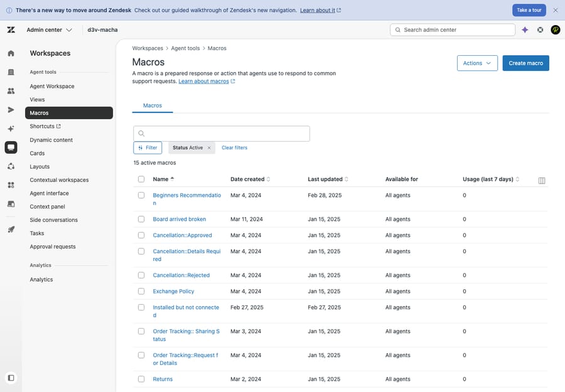Sort by Name column
Viewport: 565px width, 392px height.
pyautogui.click(x=163, y=179)
